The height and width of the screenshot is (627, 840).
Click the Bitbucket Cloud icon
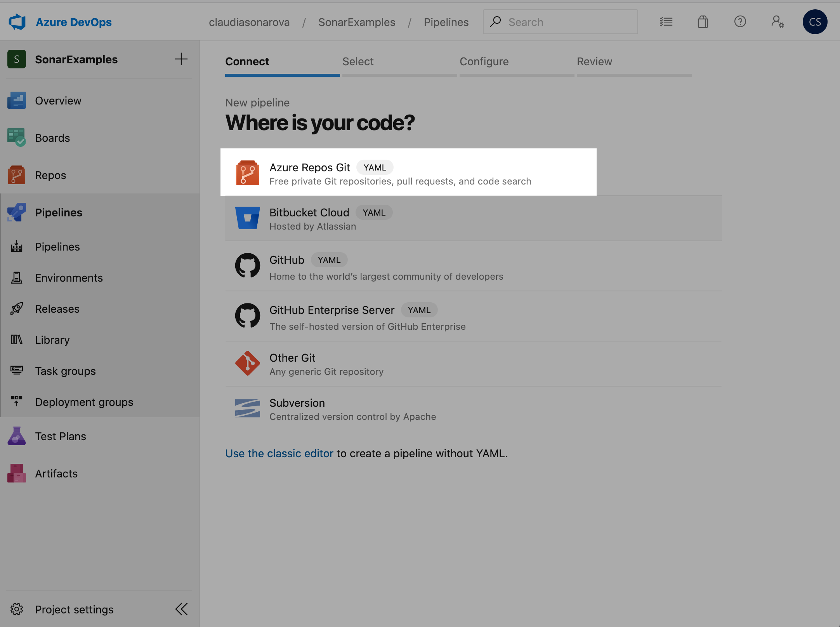[x=246, y=218]
